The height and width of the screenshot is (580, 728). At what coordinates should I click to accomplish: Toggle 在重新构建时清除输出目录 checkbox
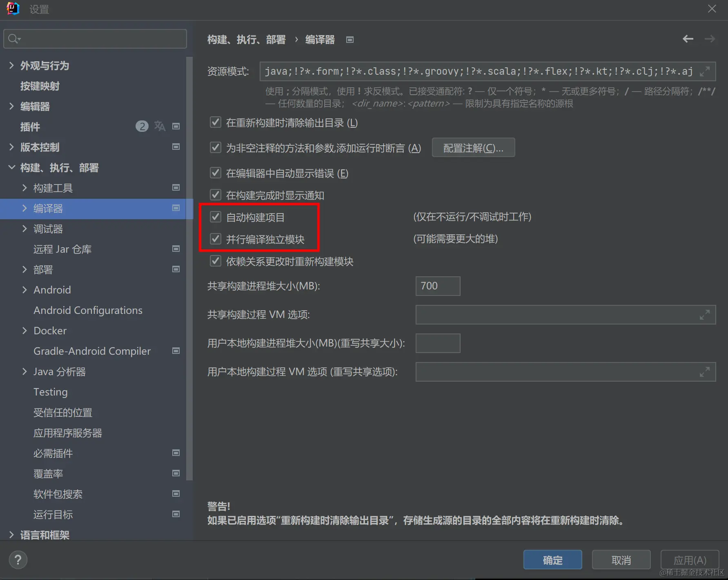coord(215,122)
